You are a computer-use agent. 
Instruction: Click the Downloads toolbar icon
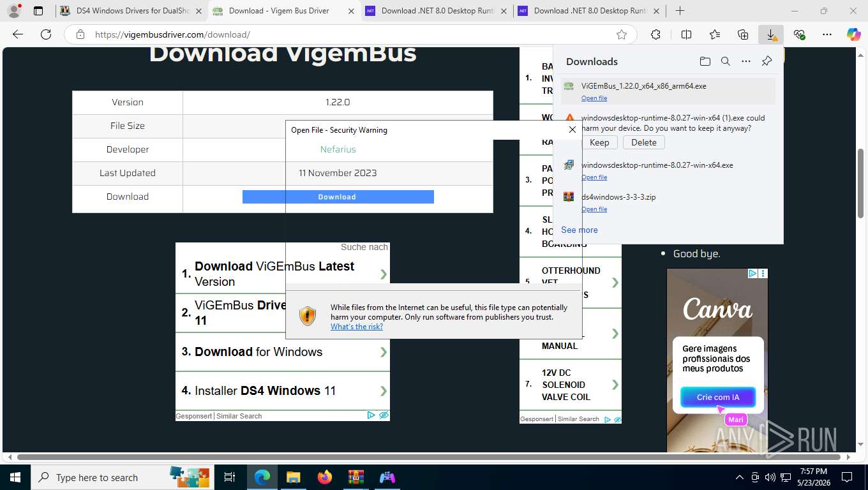[x=771, y=34]
